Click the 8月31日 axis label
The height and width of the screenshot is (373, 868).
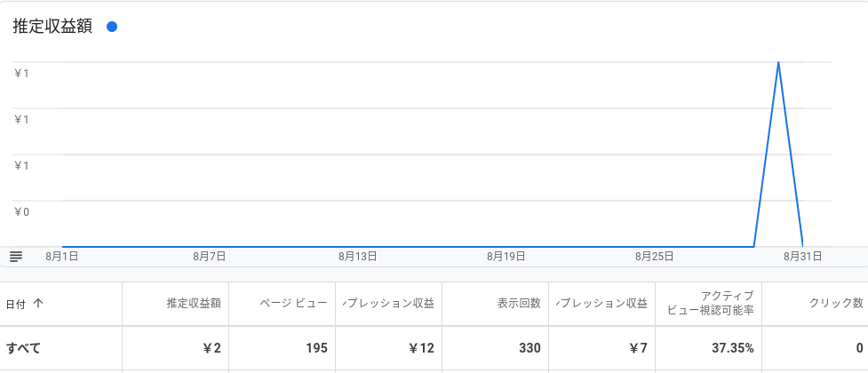point(802,257)
